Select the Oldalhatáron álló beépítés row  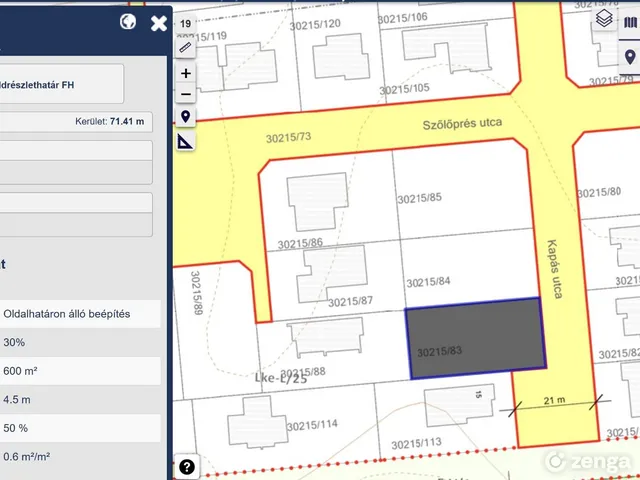click(x=80, y=314)
